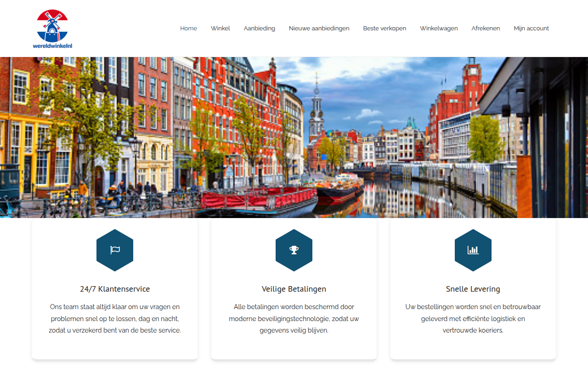This screenshot has height=368, width=588.
Task: Go to the Winkel page
Action: (220, 29)
